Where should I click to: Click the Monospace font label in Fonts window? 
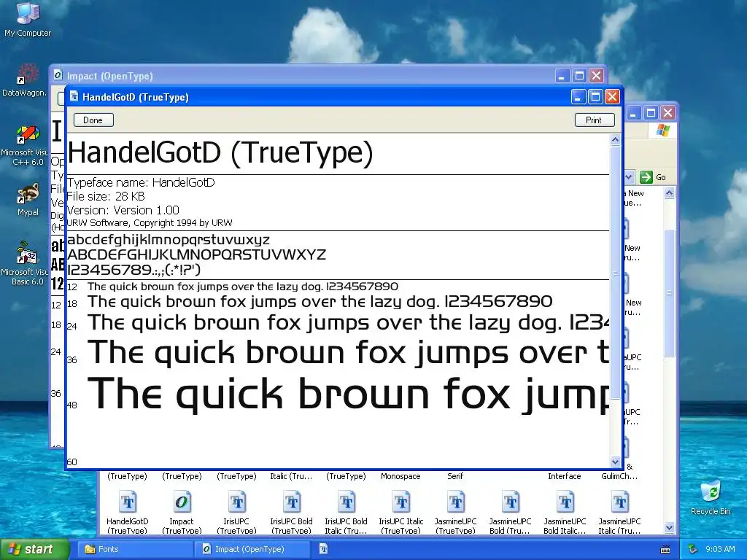coord(400,476)
